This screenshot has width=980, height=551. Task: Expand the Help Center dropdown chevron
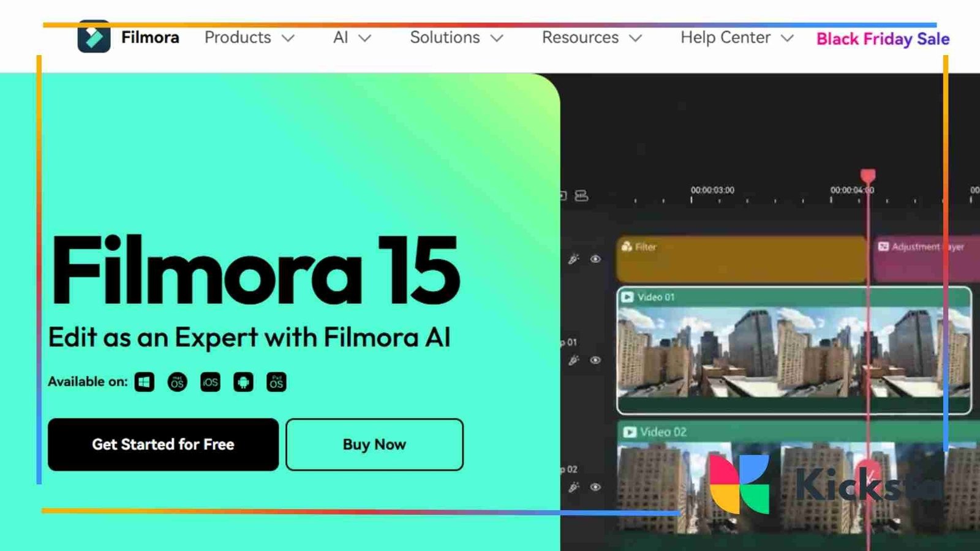[x=788, y=38]
